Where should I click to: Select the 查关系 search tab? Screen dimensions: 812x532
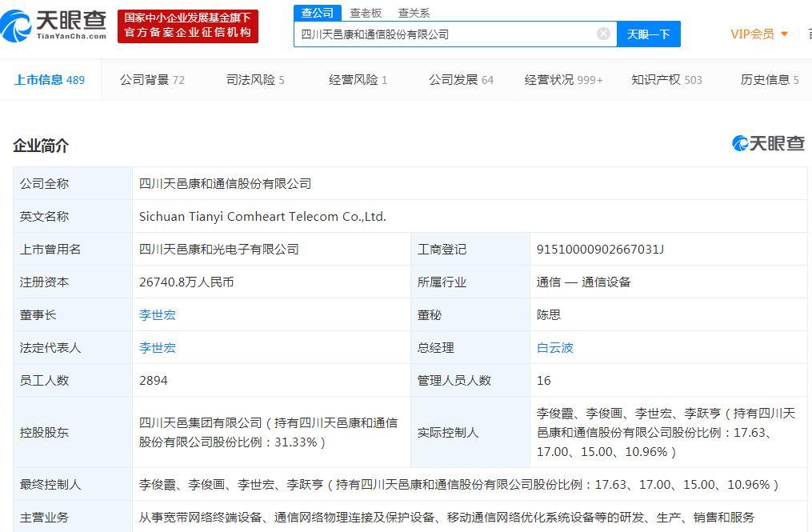[x=414, y=13]
